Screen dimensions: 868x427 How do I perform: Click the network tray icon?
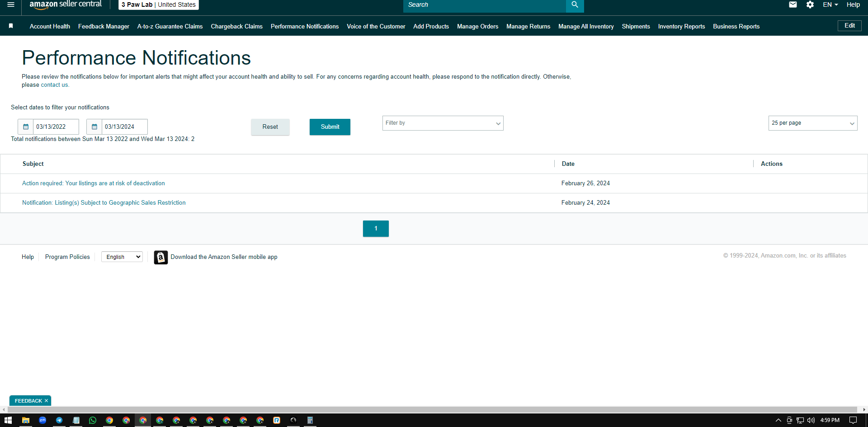(x=800, y=420)
